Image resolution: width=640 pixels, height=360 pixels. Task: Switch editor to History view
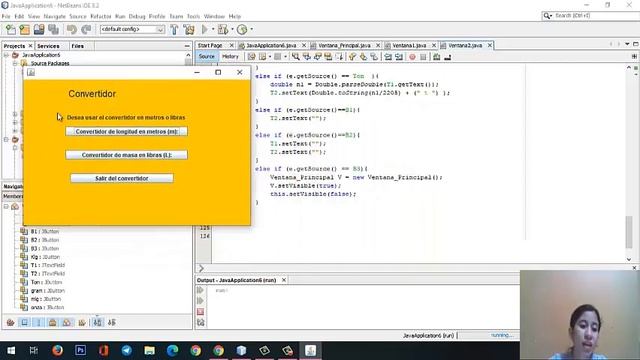click(230, 57)
